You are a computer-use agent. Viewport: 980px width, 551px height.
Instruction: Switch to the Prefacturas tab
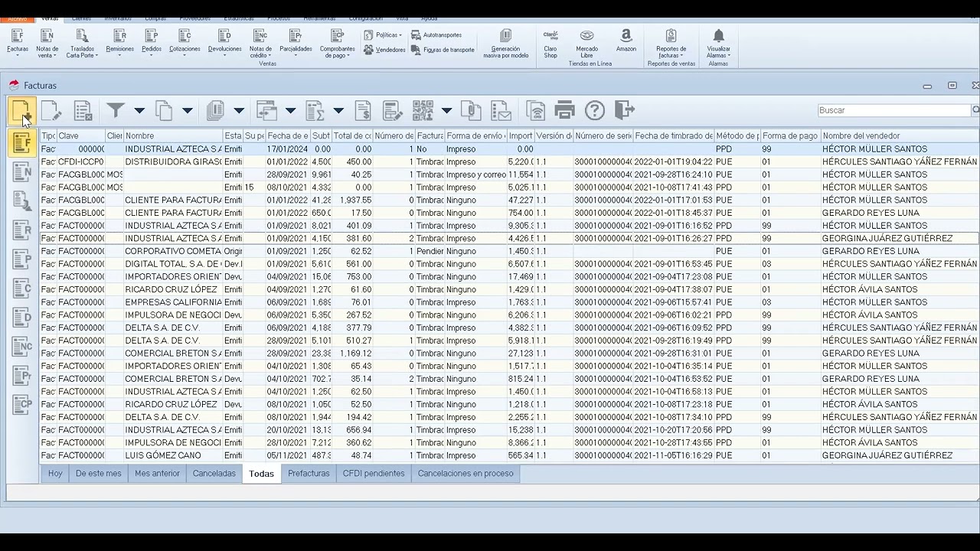coord(309,474)
